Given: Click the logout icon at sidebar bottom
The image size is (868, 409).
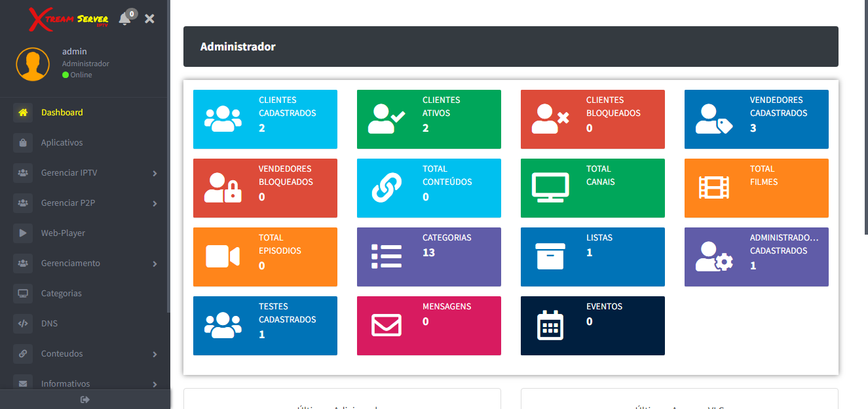Looking at the screenshot, I should pyautogui.click(x=85, y=399).
